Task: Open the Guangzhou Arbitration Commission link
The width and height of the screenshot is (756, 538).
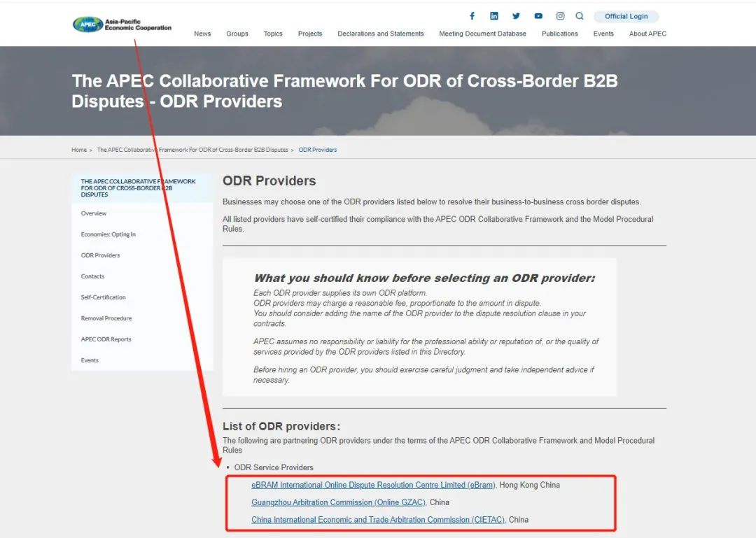Action: (x=338, y=502)
